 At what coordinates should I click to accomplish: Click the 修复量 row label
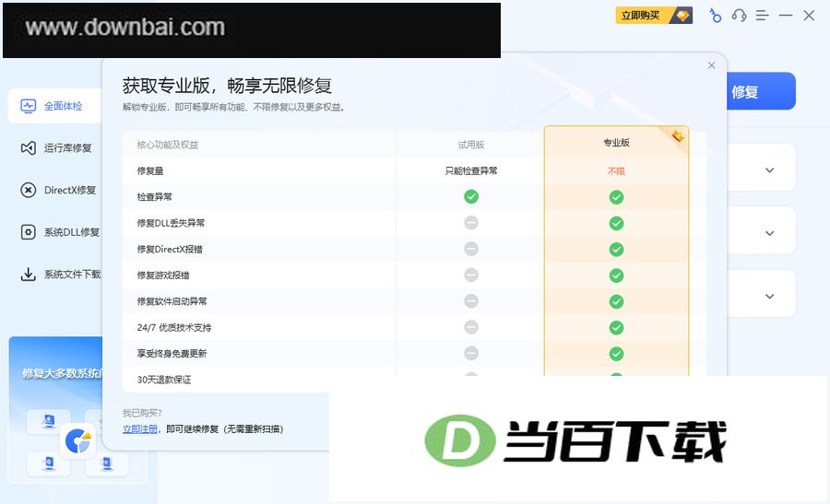150,170
